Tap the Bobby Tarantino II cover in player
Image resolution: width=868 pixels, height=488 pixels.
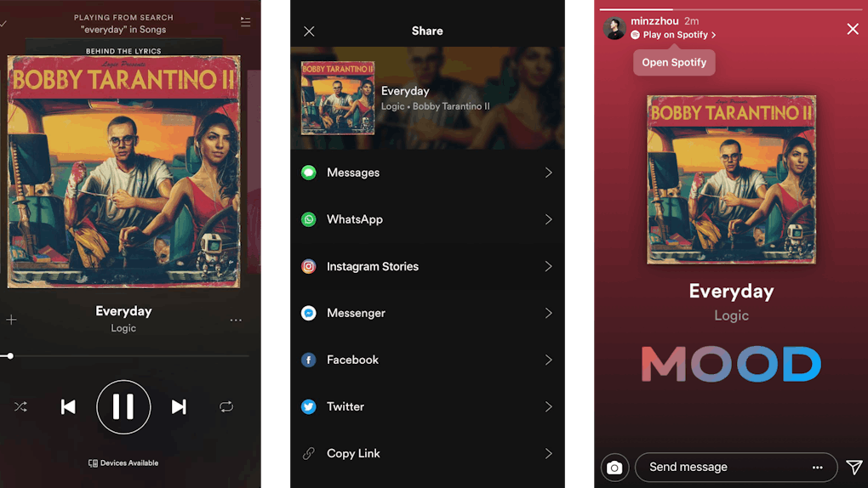[x=123, y=172]
